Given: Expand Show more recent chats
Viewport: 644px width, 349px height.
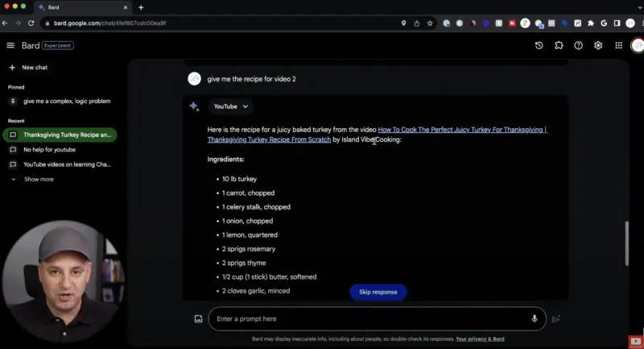Looking at the screenshot, I should point(38,179).
